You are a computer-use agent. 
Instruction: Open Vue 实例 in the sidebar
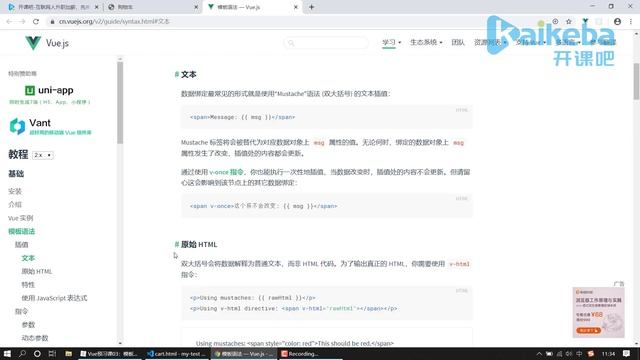(x=20, y=218)
